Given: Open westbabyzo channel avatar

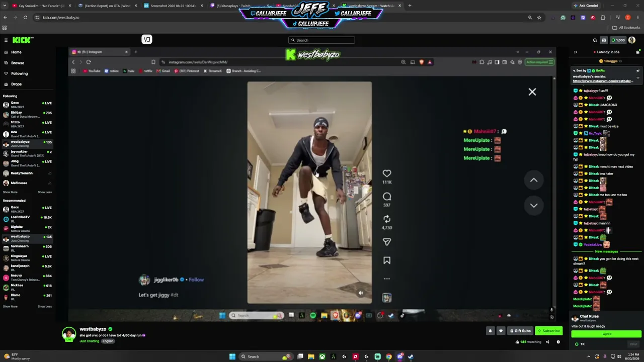Looking at the screenshot, I should [69, 334].
